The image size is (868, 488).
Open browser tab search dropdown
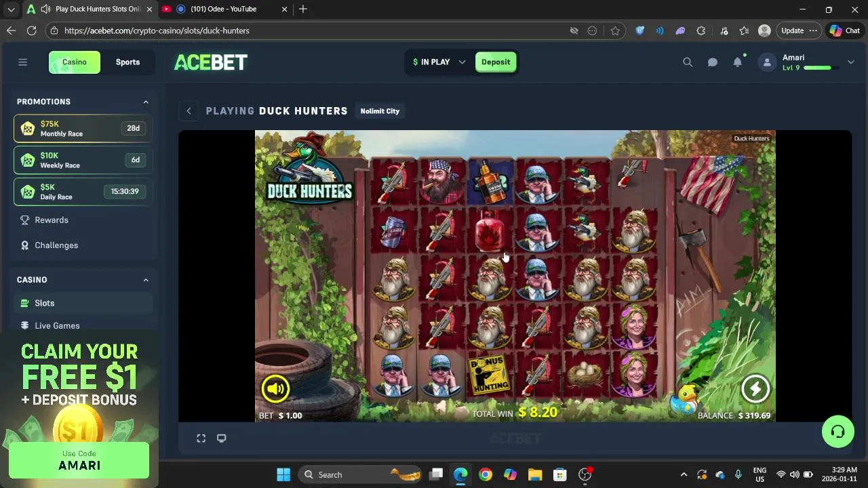click(11, 9)
